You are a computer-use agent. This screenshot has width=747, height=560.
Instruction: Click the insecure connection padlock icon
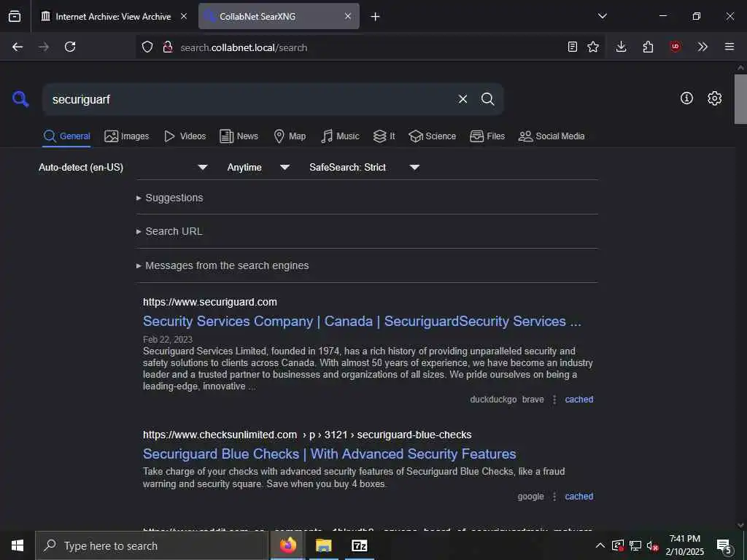pos(167,47)
